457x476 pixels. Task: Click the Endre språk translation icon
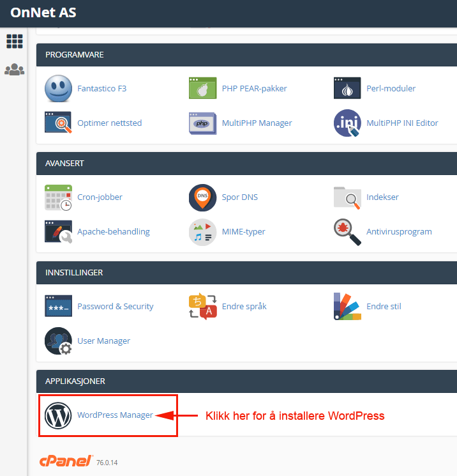202,306
